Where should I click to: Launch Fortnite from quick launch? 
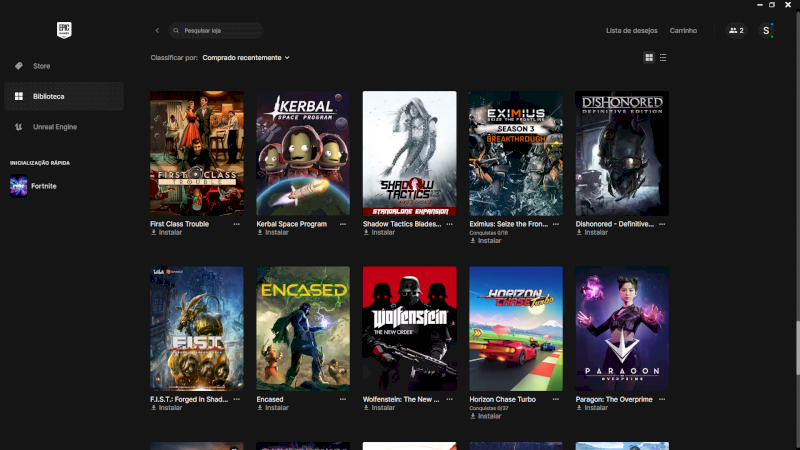[x=34, y=186]
